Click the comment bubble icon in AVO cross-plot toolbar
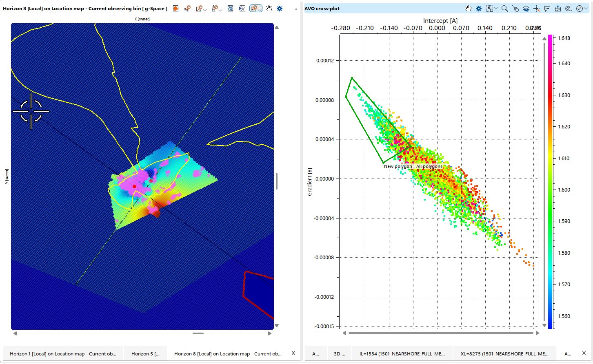The width and height of the screenshot is (593, 364). 547,8
